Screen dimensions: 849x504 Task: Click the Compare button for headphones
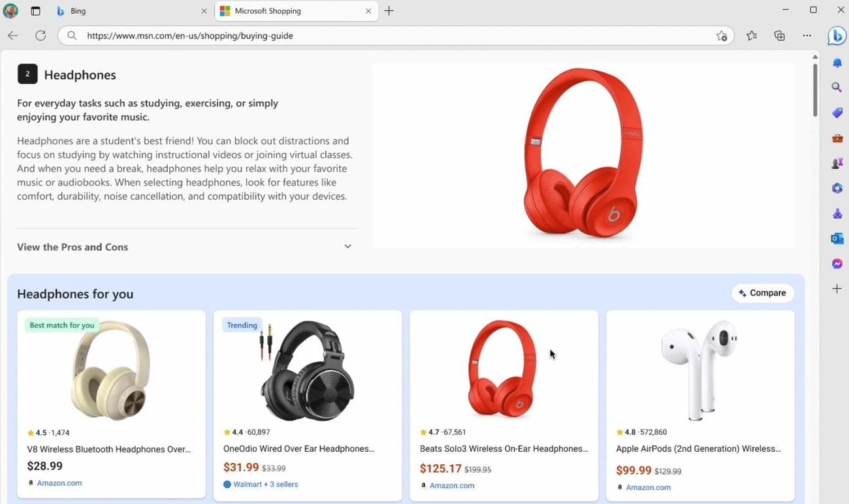(x=762, y=292)
